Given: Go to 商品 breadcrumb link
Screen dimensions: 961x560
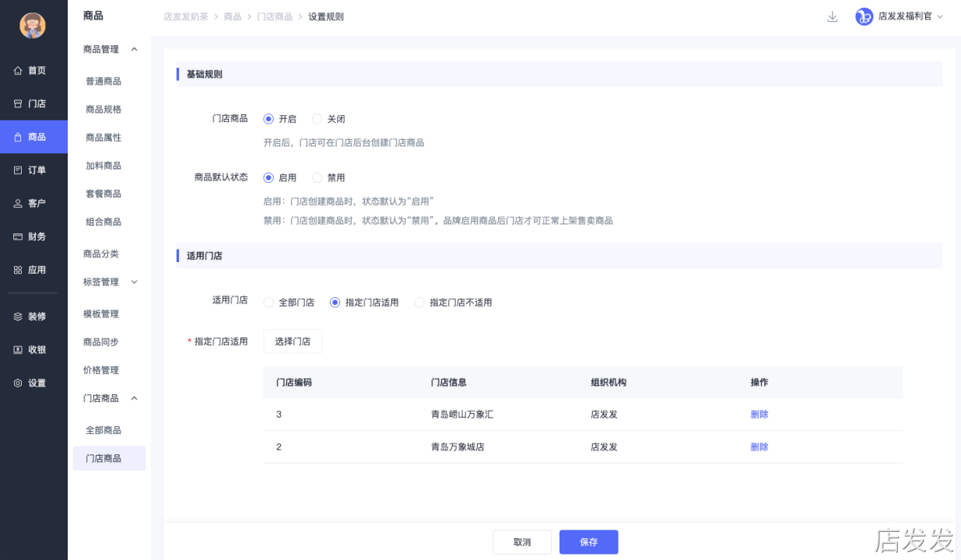Looking at the screenshot, I should pyautogui.click(x=232, y=16).
